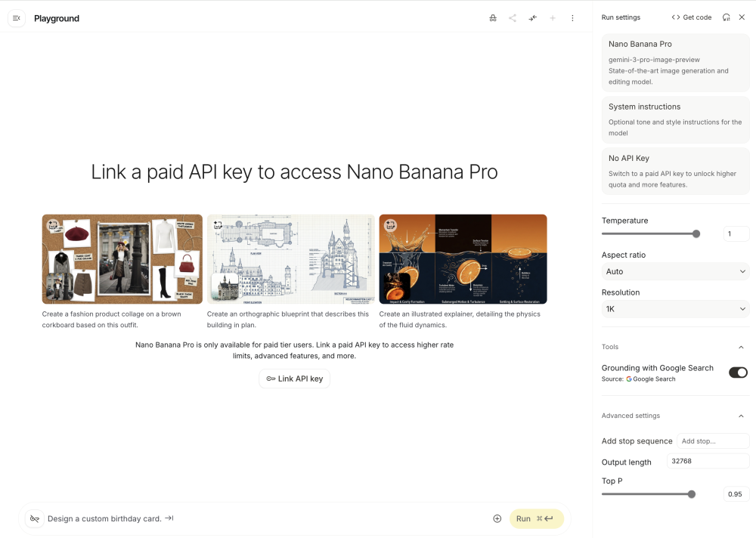Click the reset default settings icon
Screen dimensions: 756x538
[727, 17]
